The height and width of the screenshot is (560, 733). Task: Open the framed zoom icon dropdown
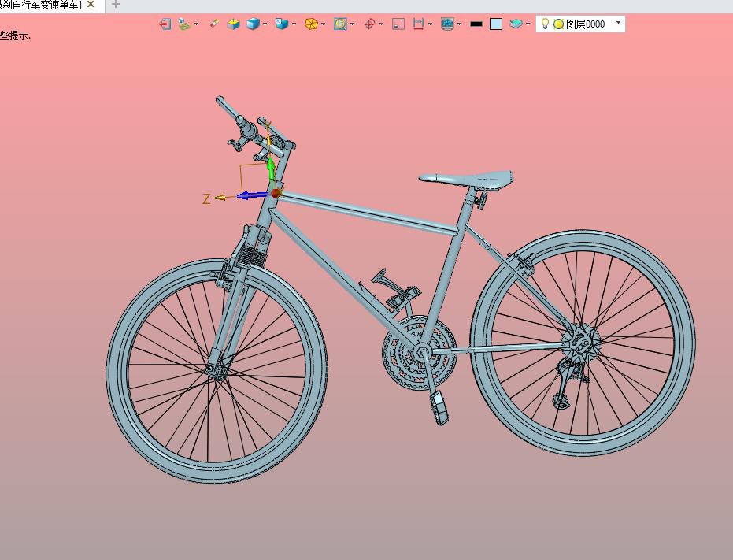click(x=353, y=24)
